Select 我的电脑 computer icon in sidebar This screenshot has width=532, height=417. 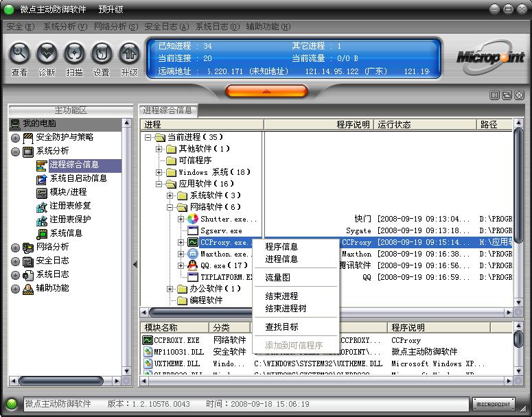pyautogui.click(x=15, y=124)
